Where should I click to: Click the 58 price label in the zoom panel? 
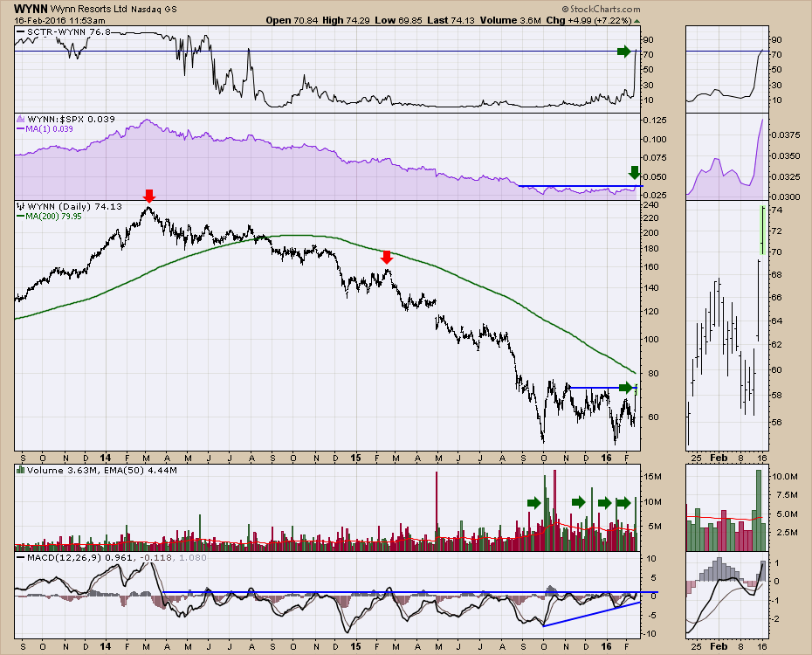[777, 396]
